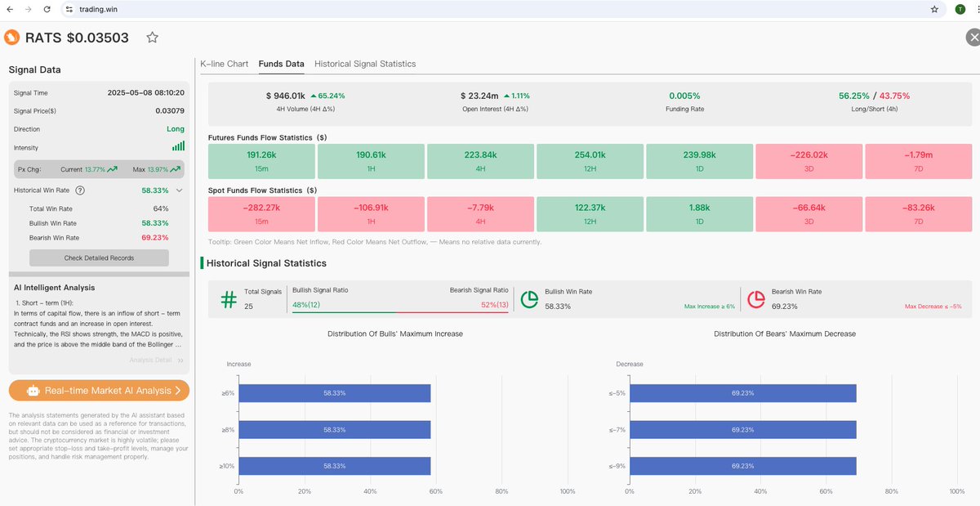Viewport: 980px width, 506px height.
Task: Click the Signal Time 2025-05-08 08:10:20 value
Action: pyautogui.click(x=146, y=93)
